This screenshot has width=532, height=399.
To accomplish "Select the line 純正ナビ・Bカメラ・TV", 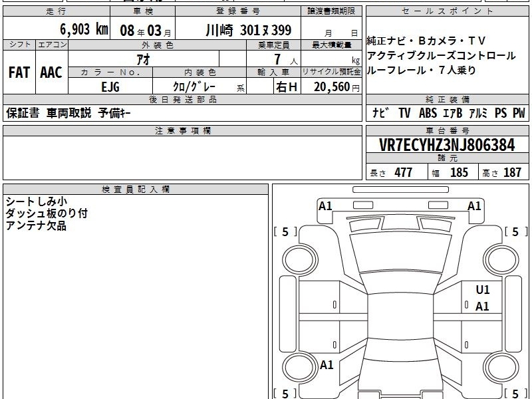I will pyautogui.click(x=426, y=41).
